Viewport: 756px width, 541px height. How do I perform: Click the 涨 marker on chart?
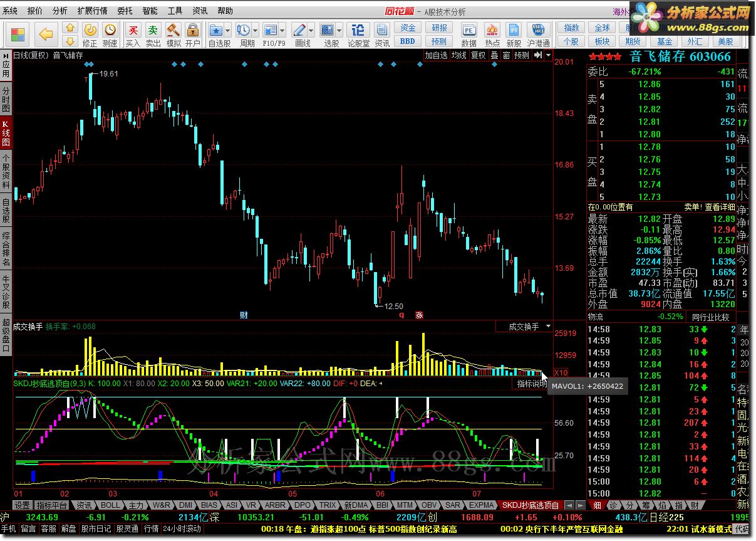pyautogui.click(x=419, y=315)
